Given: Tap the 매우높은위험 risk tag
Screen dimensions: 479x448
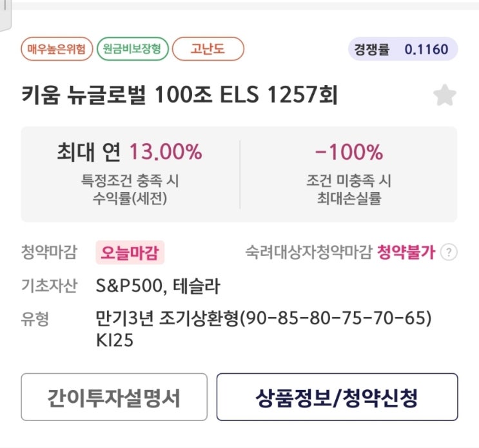Looking at the screenshot, I should (56, 49).
